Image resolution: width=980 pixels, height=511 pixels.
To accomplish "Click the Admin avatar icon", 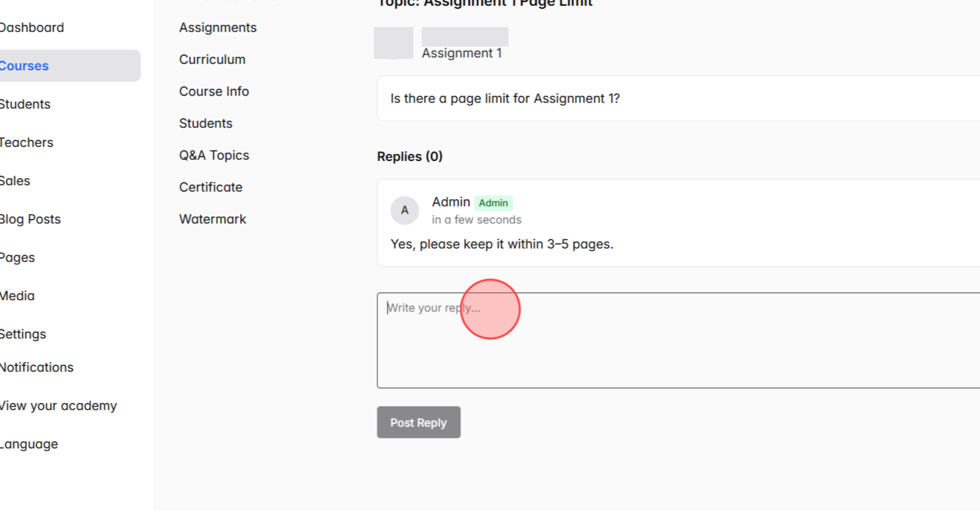I will [x=404, y=211].
